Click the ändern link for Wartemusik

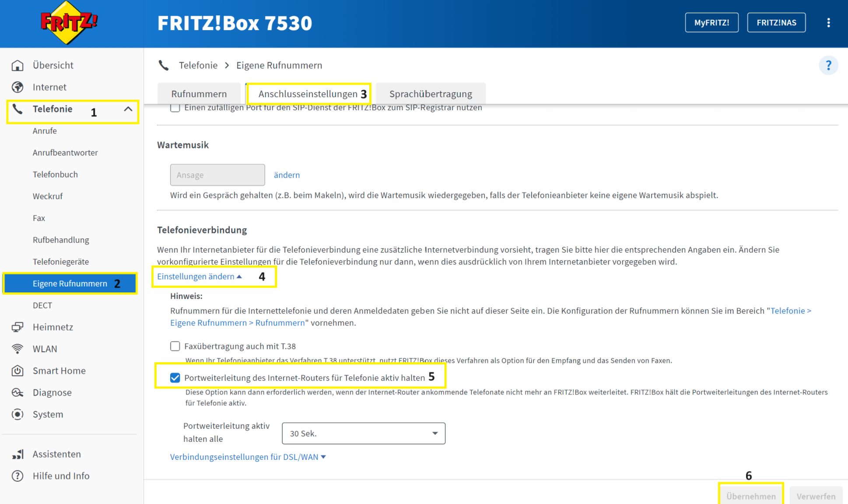point(287,175)
